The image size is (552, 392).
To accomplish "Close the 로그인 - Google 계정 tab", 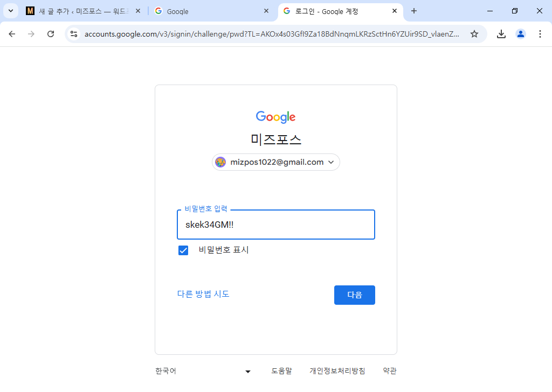I will pos(395,11).
